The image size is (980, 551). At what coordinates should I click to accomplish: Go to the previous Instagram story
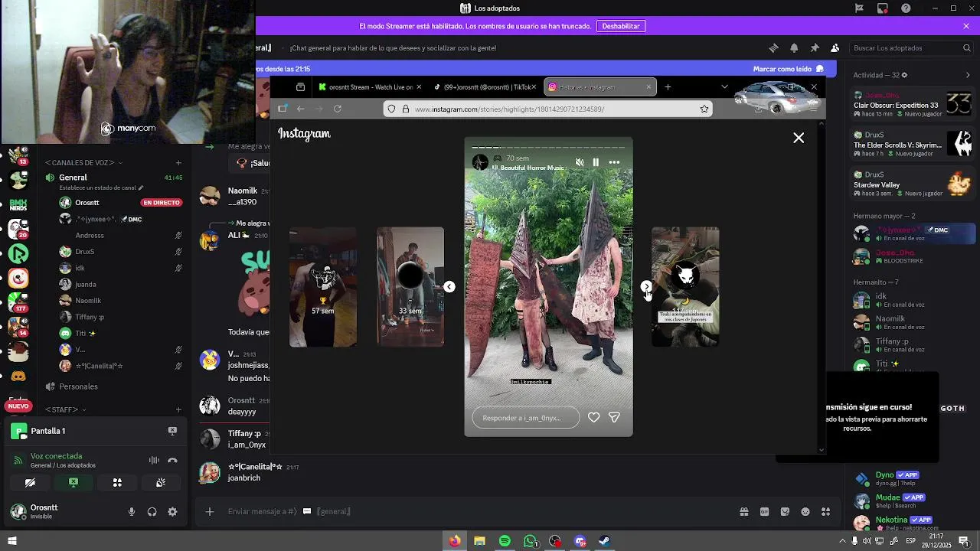[x=449, y=287]
